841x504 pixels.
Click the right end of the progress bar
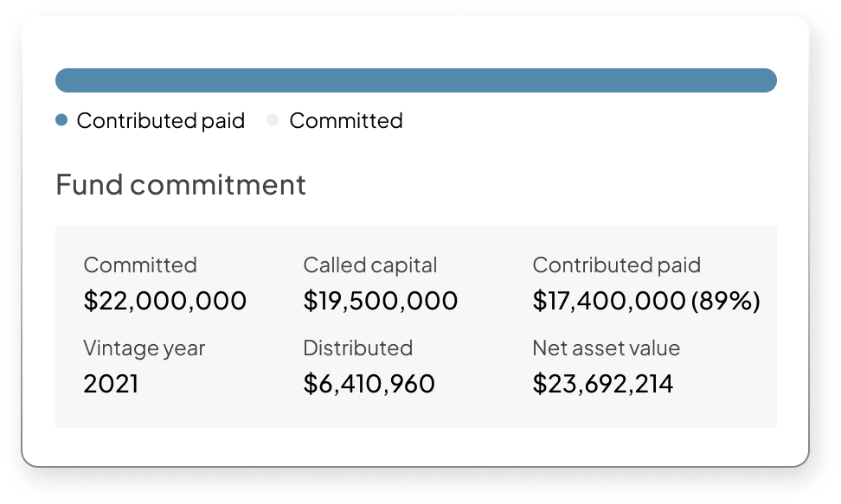(767, 80)
